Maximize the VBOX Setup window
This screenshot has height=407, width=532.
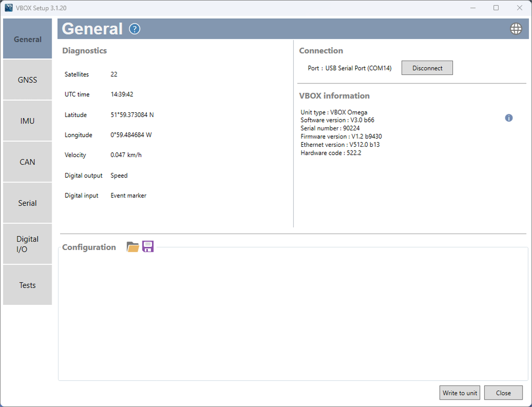[496, 7]
